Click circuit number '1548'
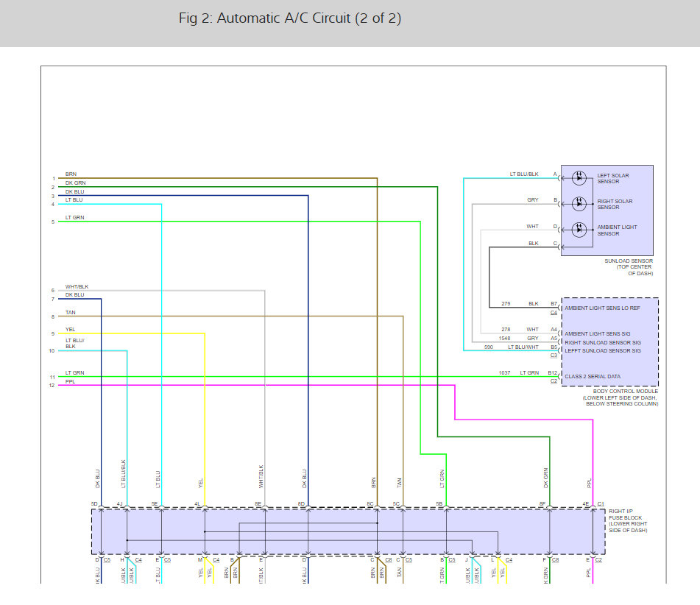The width and height of the screenshot is (700, 605). (504, 338)
